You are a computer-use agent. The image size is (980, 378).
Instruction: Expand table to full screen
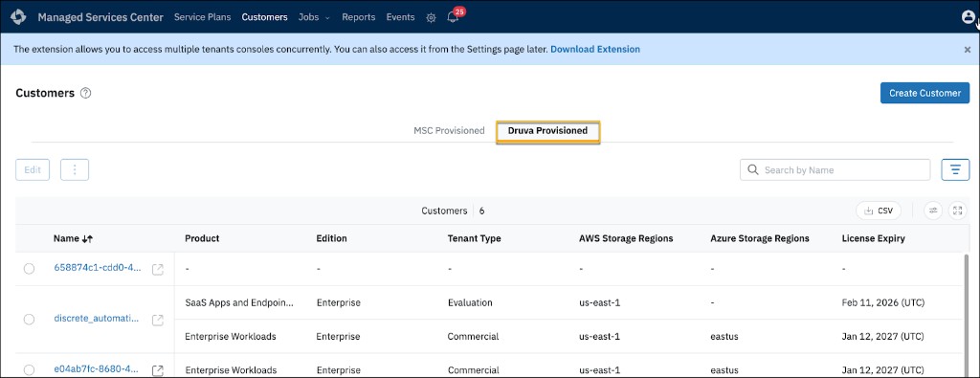click(x=957, y=211)
